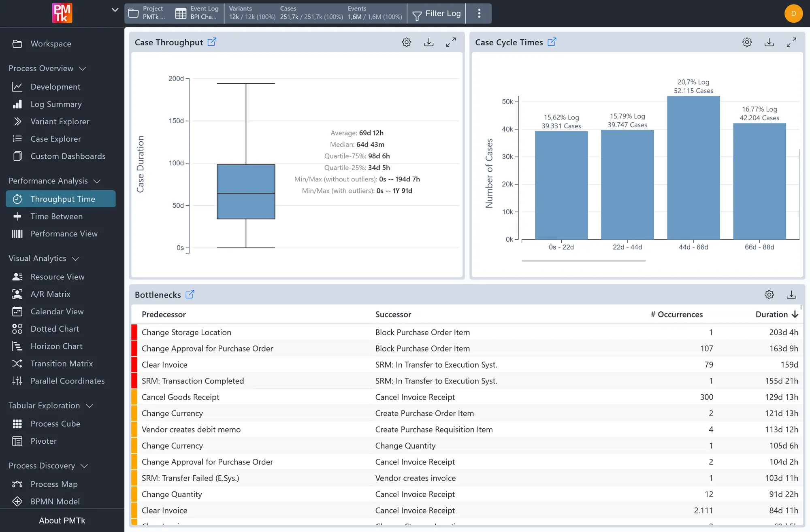Image resolution: width=810 pixels, height=532 pixels.
Task: Expand Case Throughput panel to fullscreen
Action: pyautogui.click(x=451, y=42)
